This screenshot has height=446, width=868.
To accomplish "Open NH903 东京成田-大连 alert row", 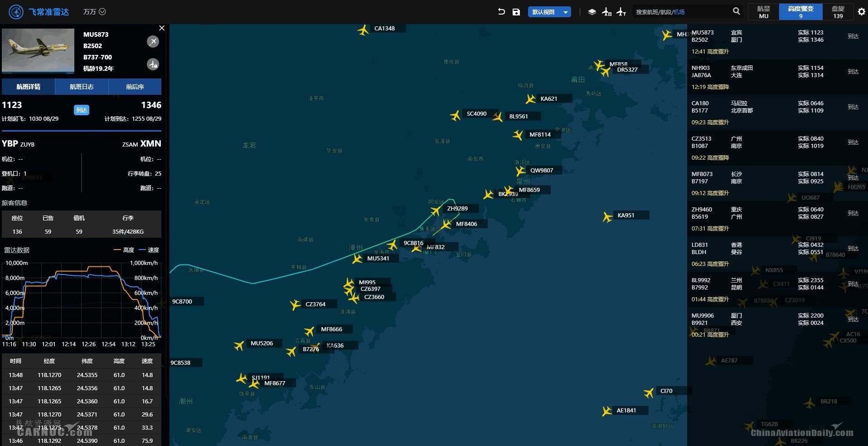I will pos(777,77).
